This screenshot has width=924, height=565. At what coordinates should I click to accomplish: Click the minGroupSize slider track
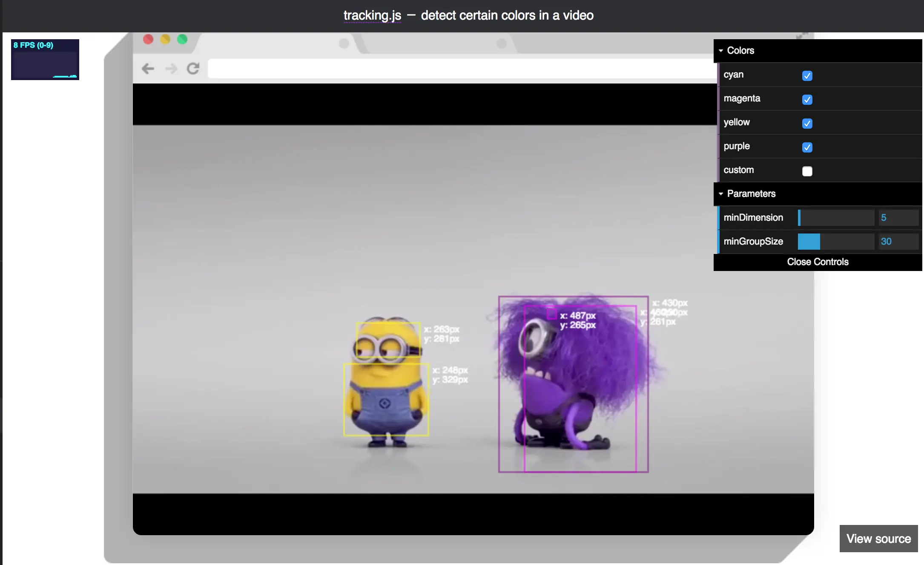point(836,242)
